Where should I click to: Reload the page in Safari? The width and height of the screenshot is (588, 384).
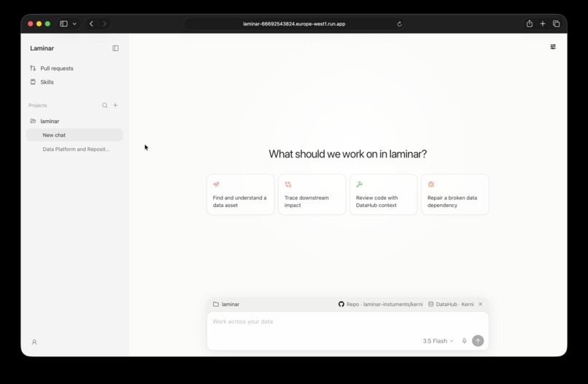click(399, 24)
